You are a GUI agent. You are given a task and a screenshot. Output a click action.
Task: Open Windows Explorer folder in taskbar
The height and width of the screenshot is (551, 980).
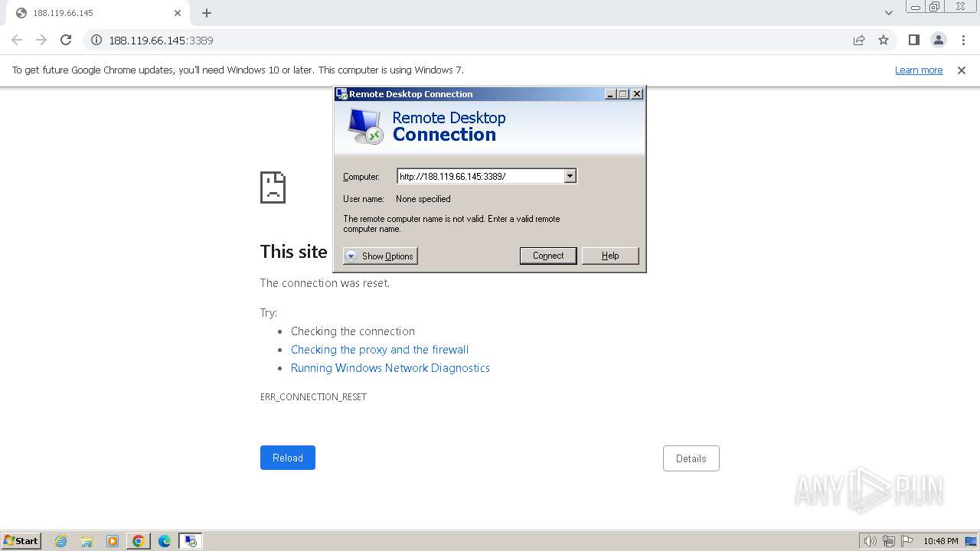(87, 541)
